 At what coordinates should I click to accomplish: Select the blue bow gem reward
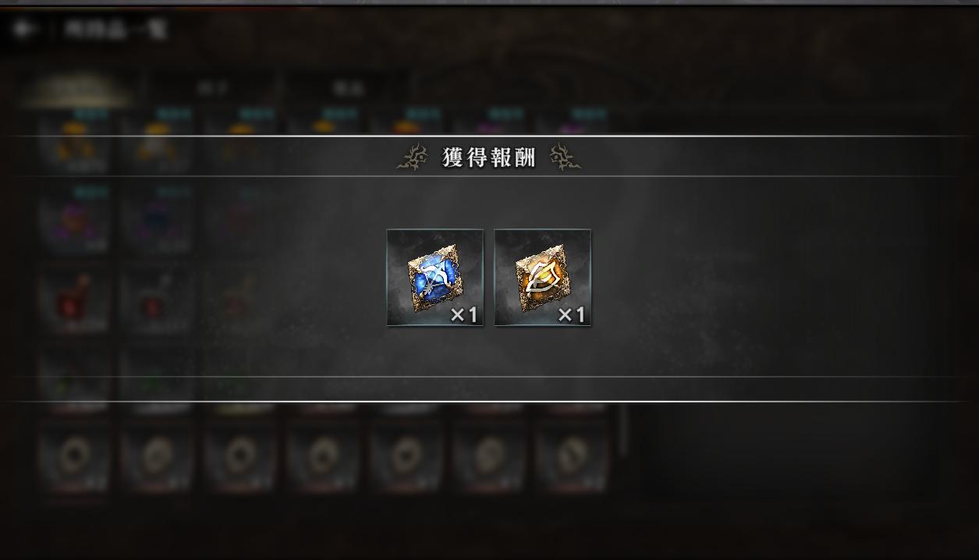pos(435,278)
